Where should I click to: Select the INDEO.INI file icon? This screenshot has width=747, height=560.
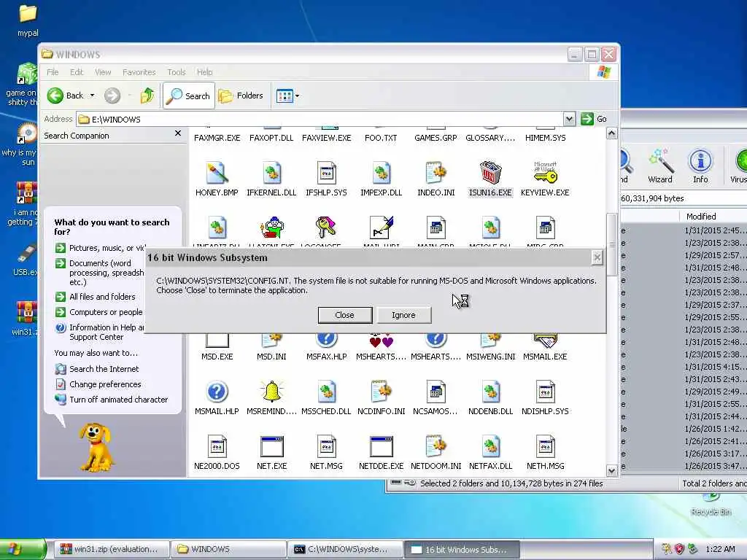coord(436,173)
